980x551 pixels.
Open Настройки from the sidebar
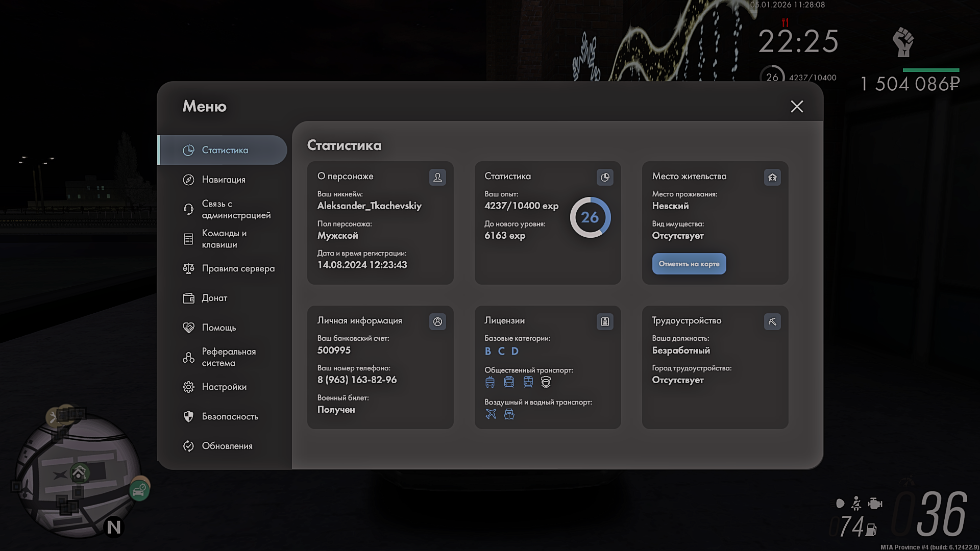tap(224, 387)
